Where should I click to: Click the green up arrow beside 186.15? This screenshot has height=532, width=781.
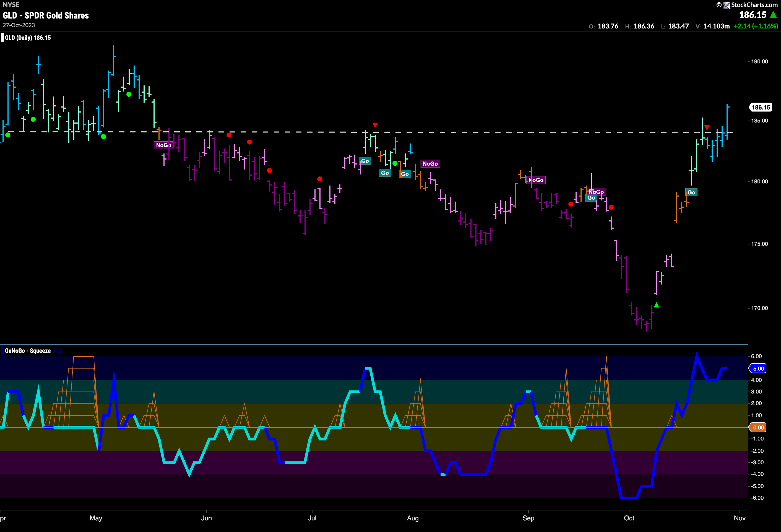[773, 15]
